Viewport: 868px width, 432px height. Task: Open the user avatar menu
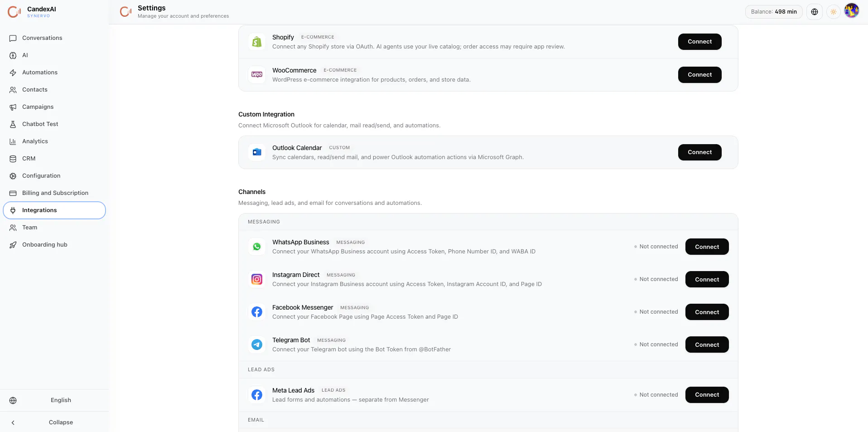coord(852,10)
